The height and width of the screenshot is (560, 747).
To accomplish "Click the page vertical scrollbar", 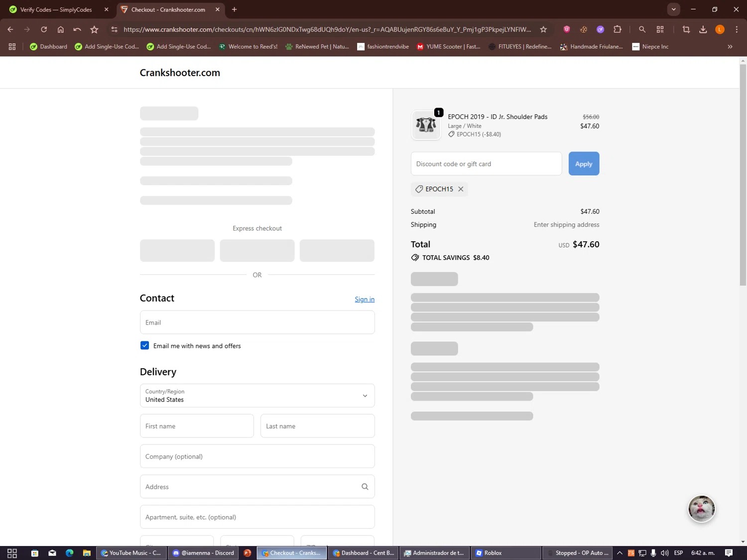I will coord(743,175).
